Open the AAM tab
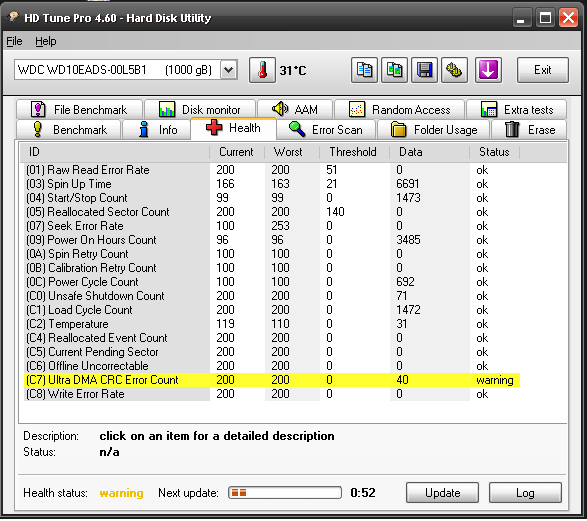Screen dimensions: 587x521 pyautogui.click(x=295, y=109)
